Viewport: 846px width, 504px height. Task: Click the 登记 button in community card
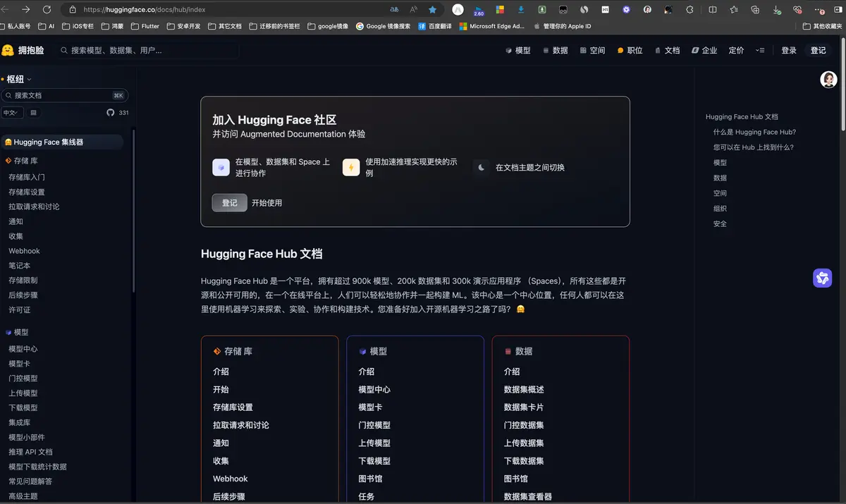[230, 203]
